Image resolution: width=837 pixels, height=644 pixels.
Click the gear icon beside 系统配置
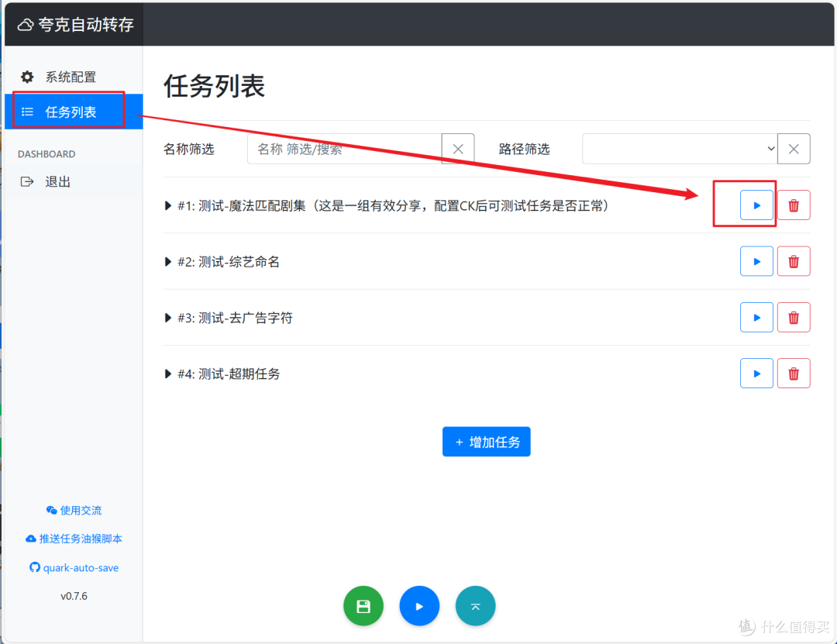tap(27, 77)
